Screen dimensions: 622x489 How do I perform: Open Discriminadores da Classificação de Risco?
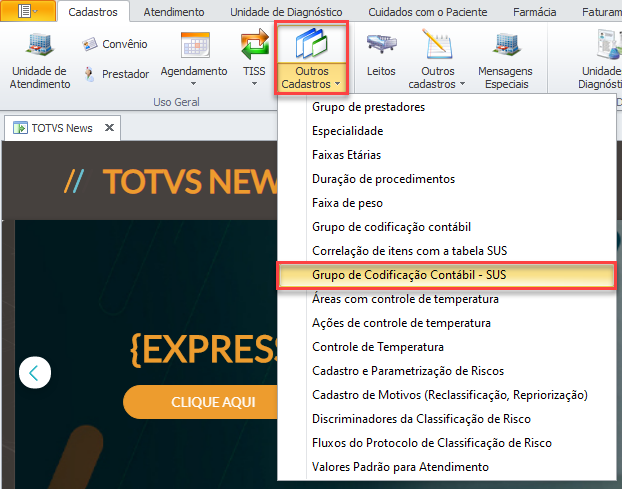(447, 419)
